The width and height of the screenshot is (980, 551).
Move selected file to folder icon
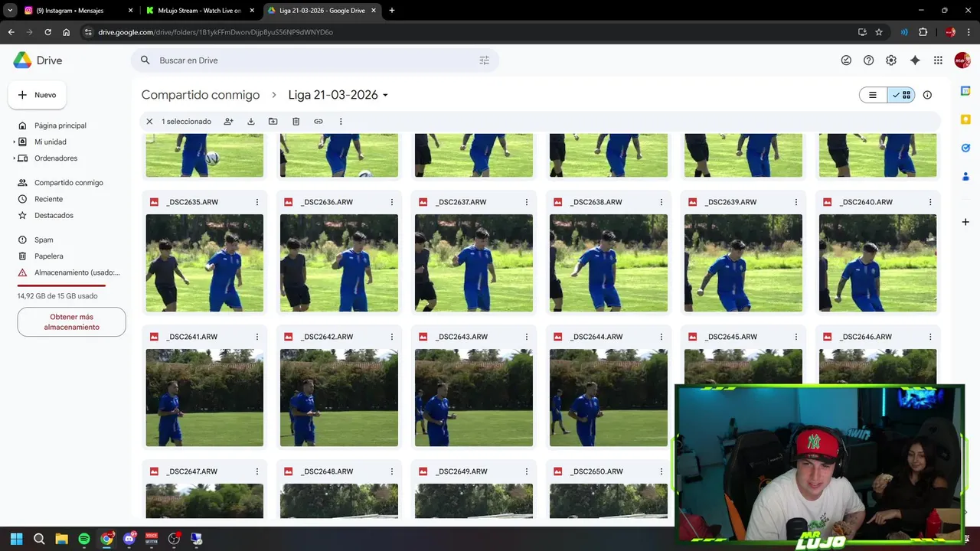[x=273, y=122]
